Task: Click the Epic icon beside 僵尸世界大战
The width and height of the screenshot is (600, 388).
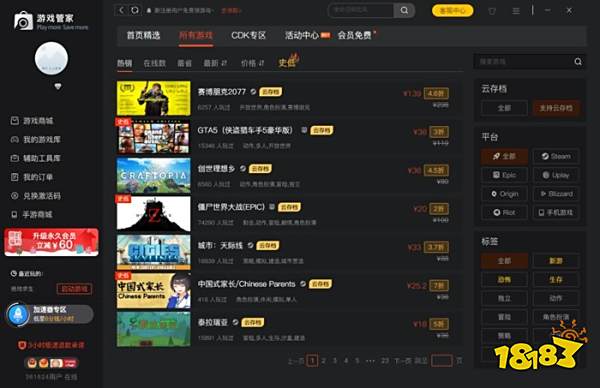Action: pyautogui.click(x=272, y=207)
